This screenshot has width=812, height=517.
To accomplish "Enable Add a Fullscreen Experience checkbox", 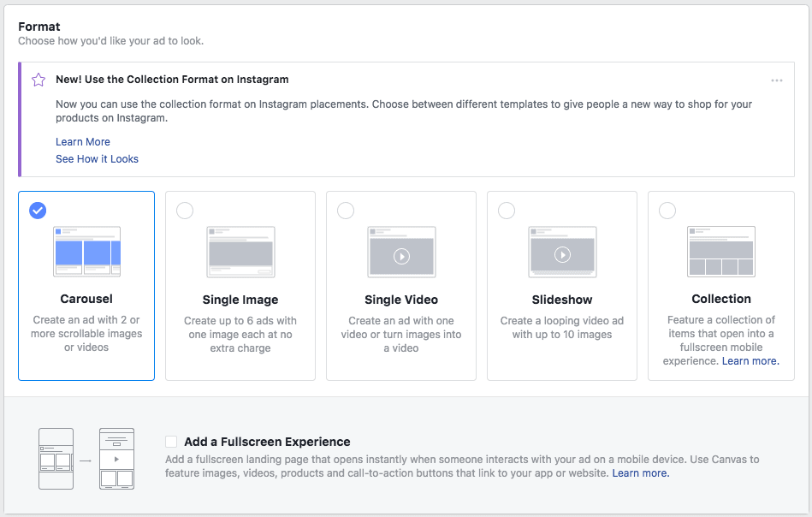I will pos(171,442).
